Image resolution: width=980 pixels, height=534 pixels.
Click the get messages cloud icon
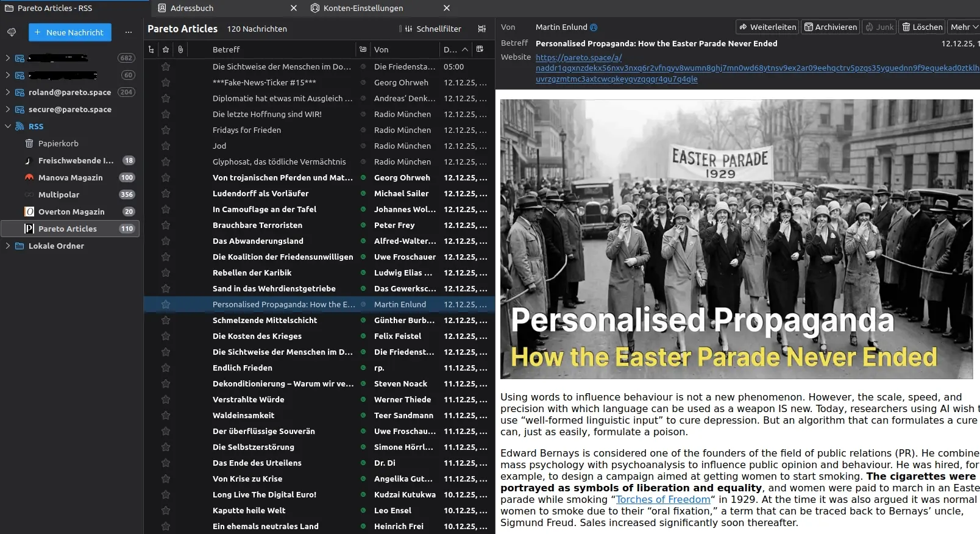click(x=12, y=32)
